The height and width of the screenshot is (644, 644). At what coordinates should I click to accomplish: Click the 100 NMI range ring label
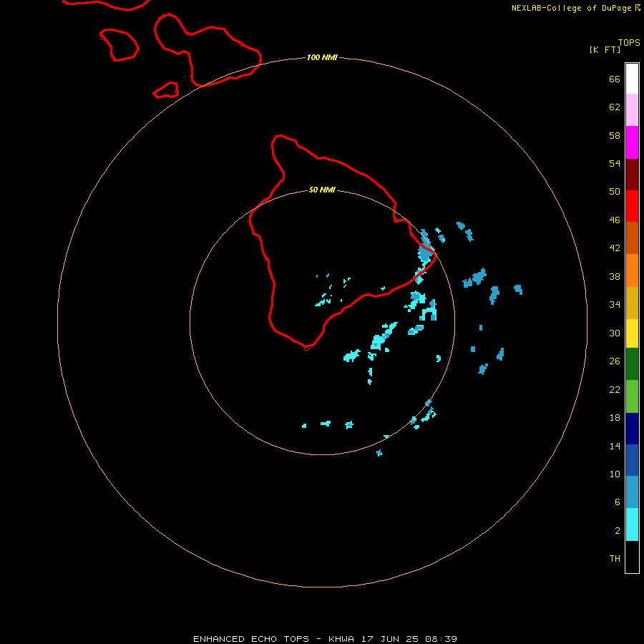(x=322, y=57)
